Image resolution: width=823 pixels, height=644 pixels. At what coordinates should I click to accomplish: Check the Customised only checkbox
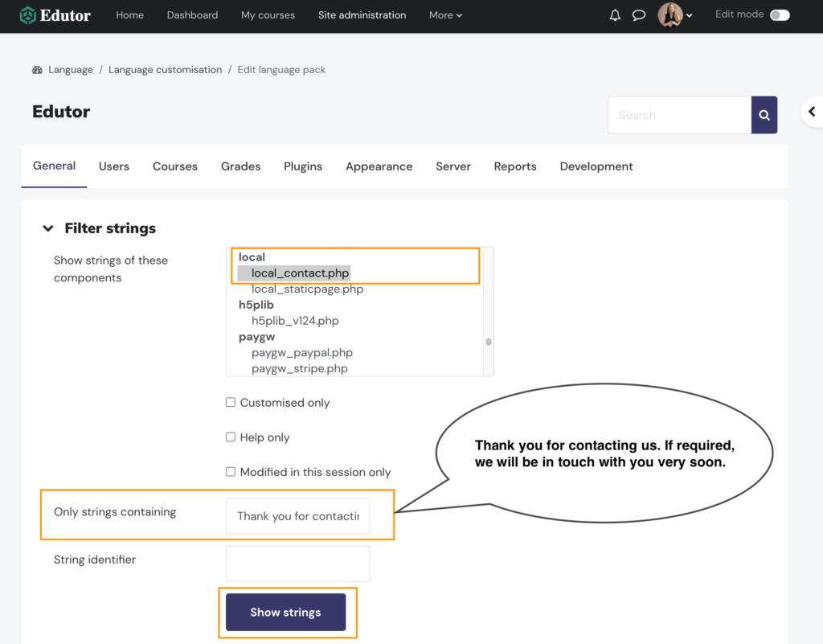click(x=230, y=402)
